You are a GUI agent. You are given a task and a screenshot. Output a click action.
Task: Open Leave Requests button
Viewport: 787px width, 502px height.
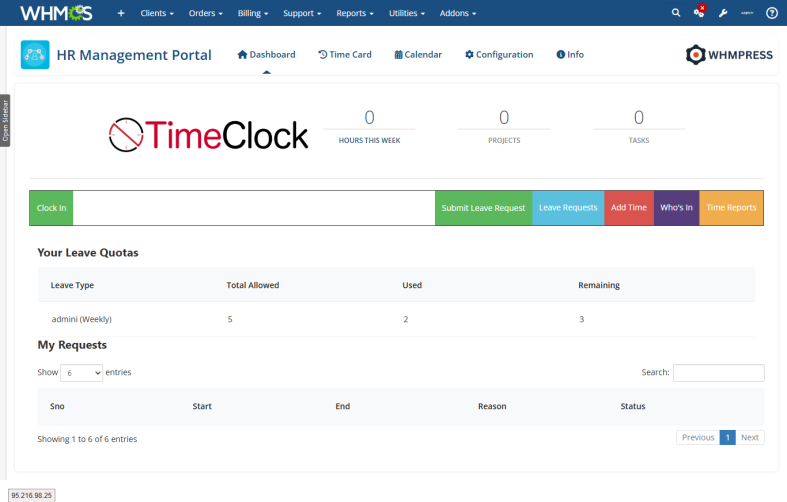tap(568, 208)
